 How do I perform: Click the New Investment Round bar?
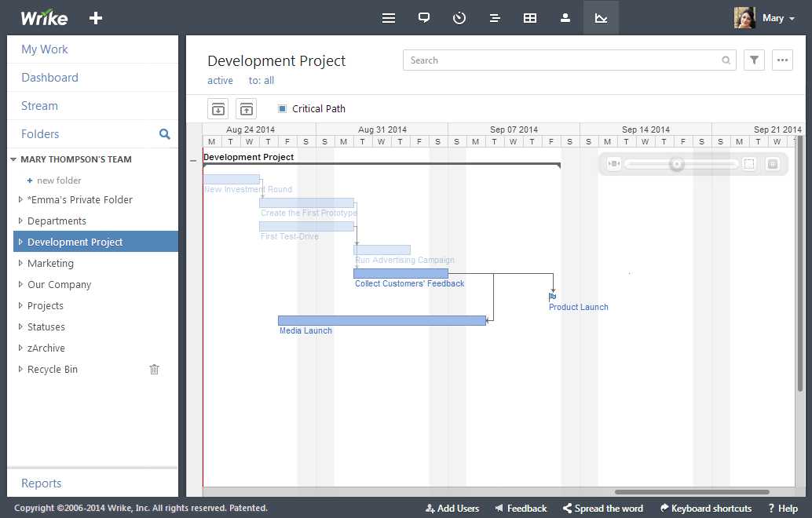click(232, 179)
